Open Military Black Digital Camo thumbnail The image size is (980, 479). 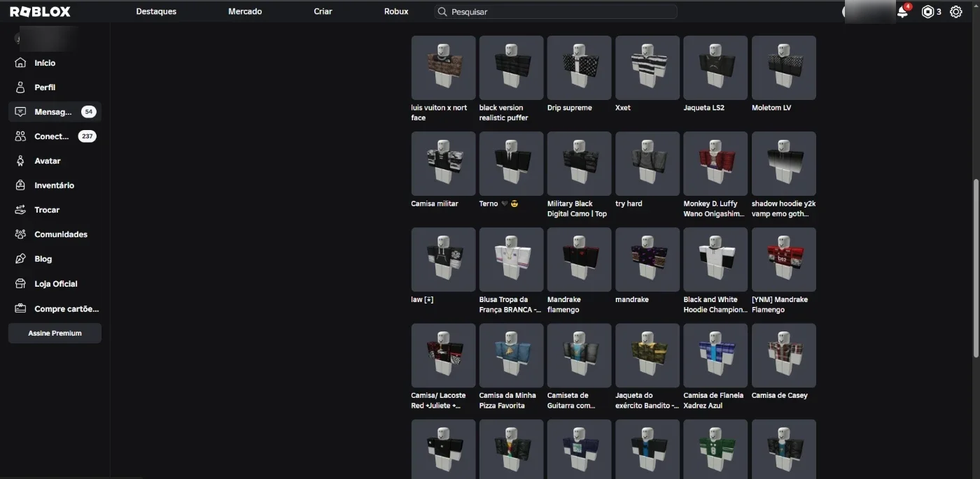[x=580, y=164]
